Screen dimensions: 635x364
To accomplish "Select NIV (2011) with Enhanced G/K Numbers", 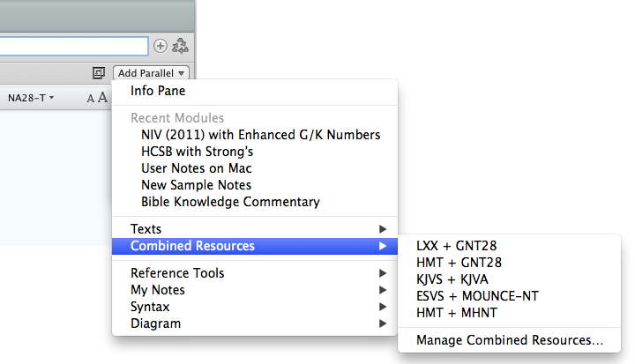I will click(x=260, y=135).
